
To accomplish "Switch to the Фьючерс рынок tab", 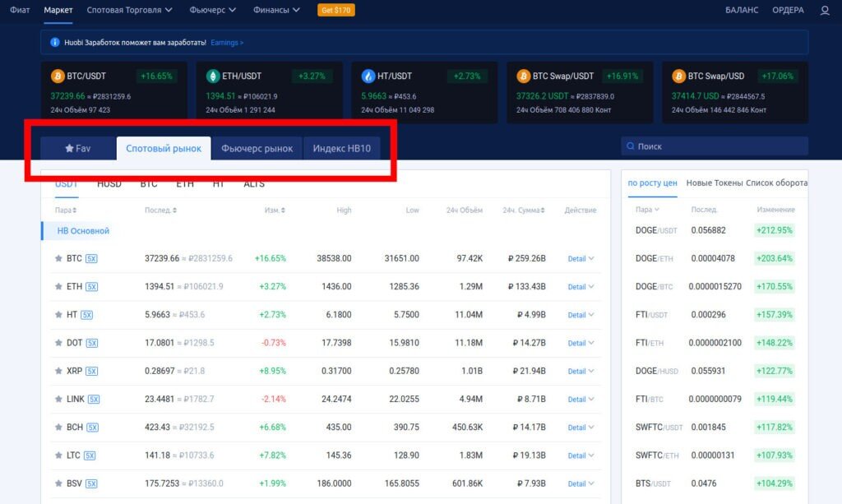I will pos(257,149).
